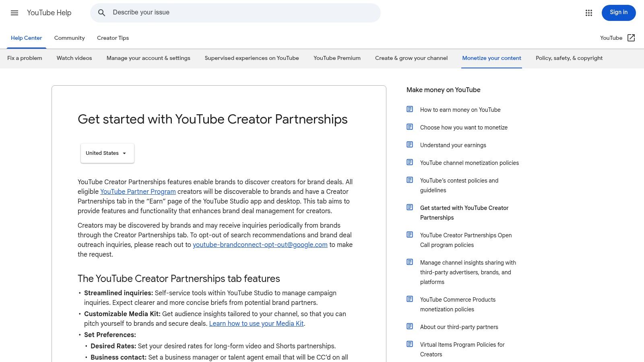Viewport: 644px width, 362px height.
Task: Open the YouTube Partner Program link
Action: pyautogui.click(x=138, y=191)
